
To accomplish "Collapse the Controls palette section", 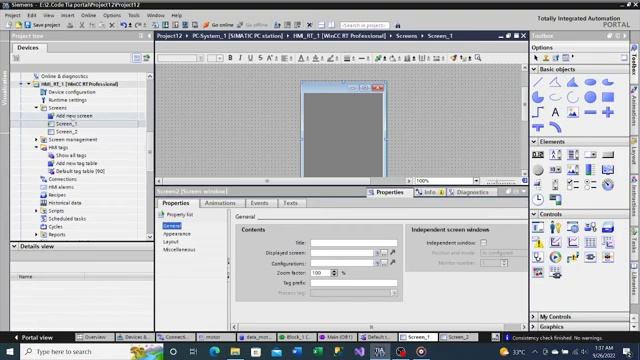I will pyautogui.click(x=534, y=214).
